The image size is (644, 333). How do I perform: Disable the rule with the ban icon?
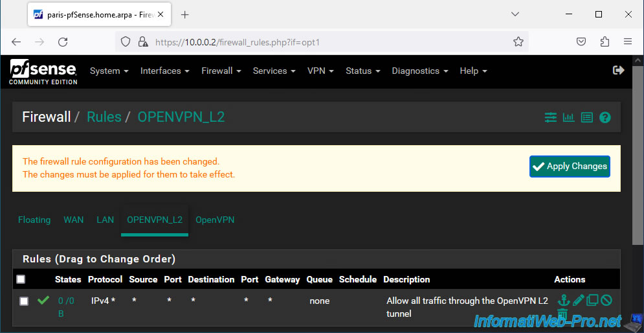(x=606, y=300)
